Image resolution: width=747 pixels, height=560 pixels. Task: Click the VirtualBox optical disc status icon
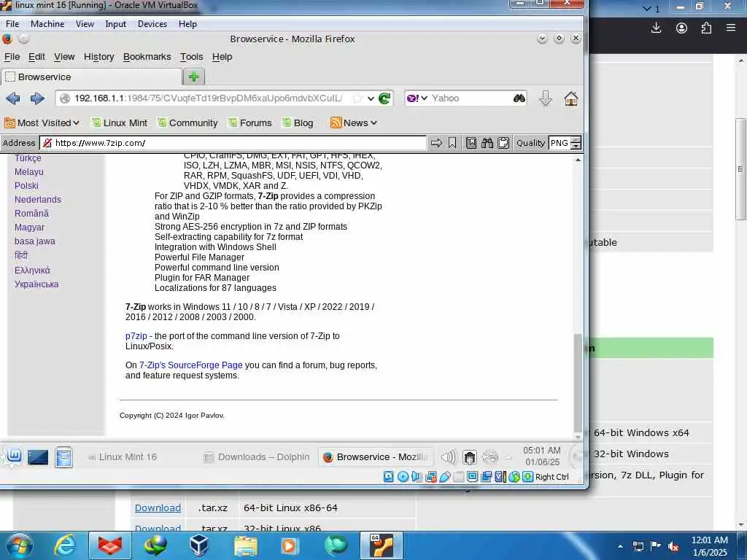pos(403,477)
